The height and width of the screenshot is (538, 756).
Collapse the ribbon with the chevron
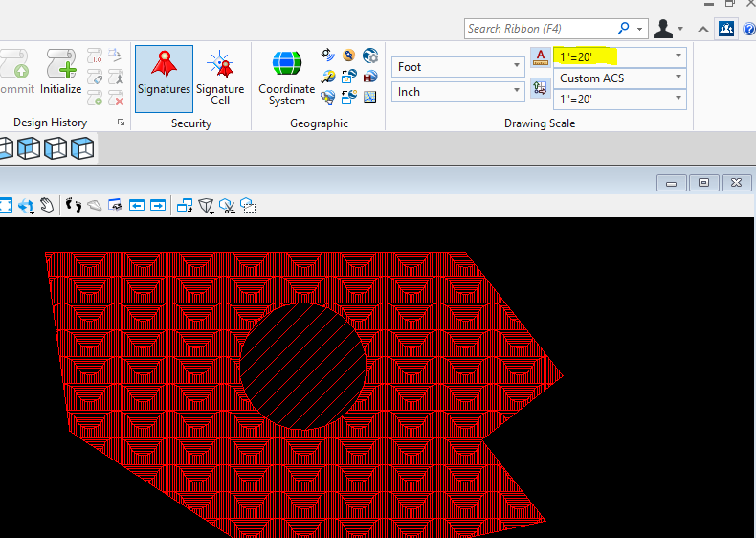point(703,29)
